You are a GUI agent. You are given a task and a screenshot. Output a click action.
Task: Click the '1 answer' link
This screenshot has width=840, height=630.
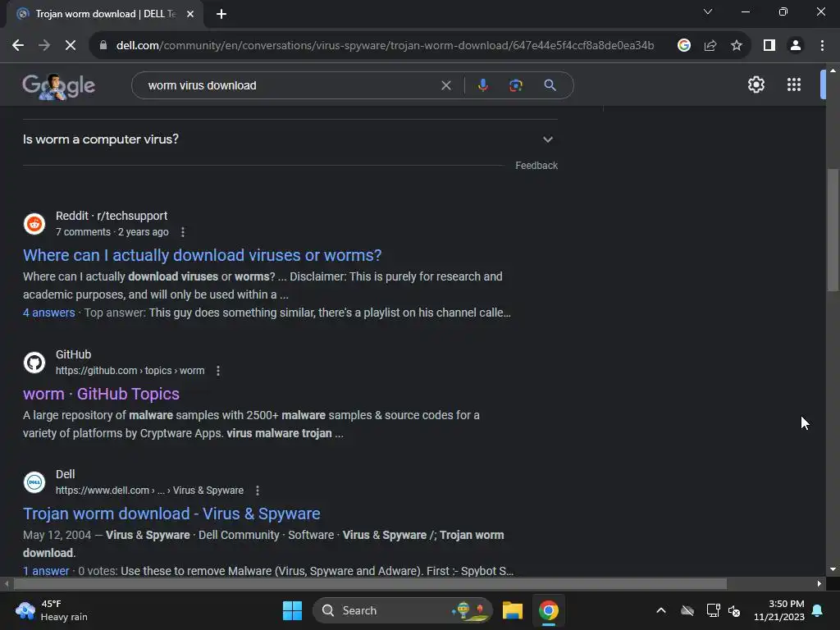[46, 571]
